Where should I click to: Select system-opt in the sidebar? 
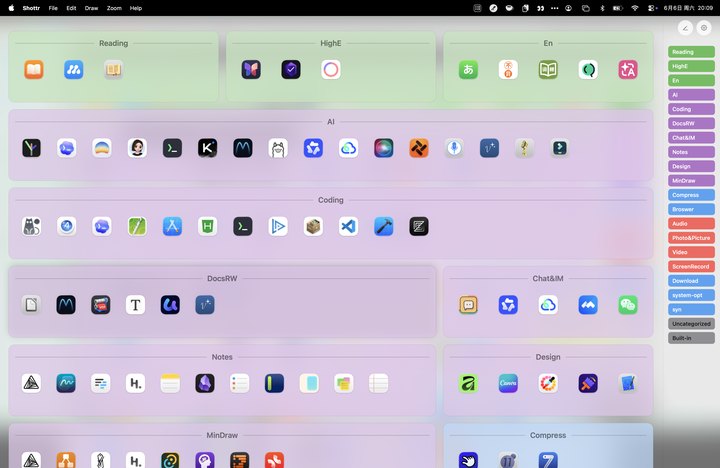tap(691, 295)
